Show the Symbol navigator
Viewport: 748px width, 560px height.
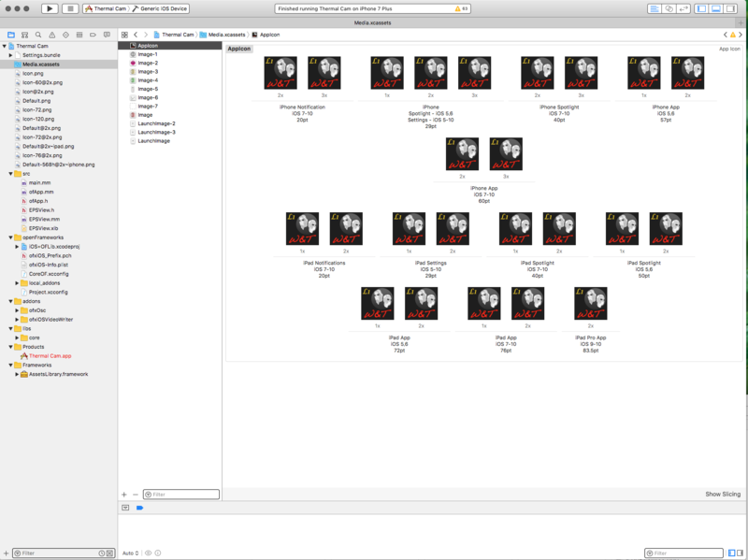(x=25, y=35)
